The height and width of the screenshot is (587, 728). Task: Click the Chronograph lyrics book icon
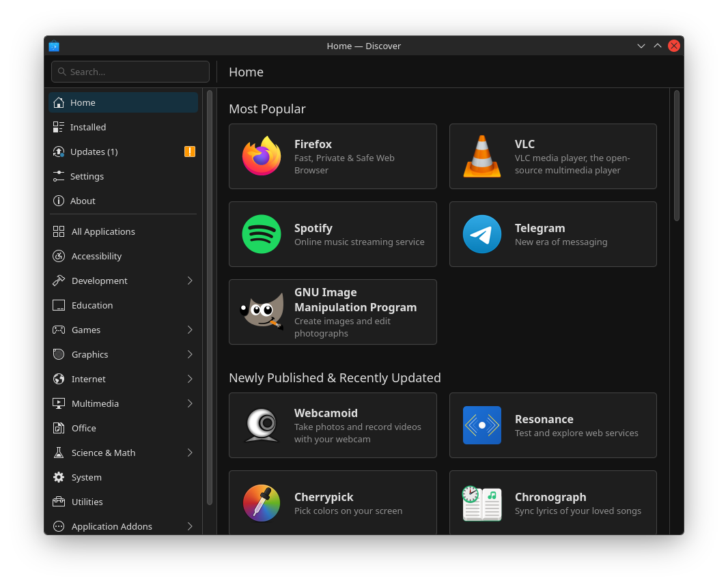point(482,503)
